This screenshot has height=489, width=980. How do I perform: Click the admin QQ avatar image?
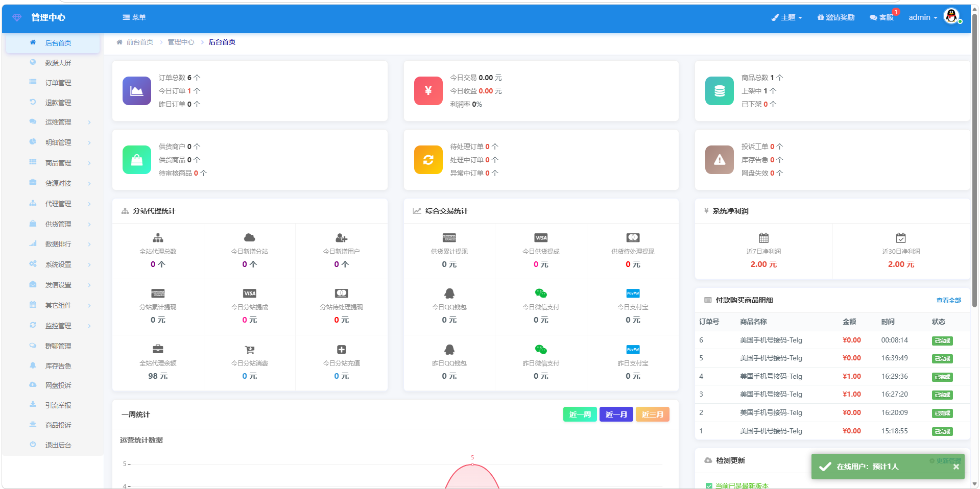click(x=951, y=16)
